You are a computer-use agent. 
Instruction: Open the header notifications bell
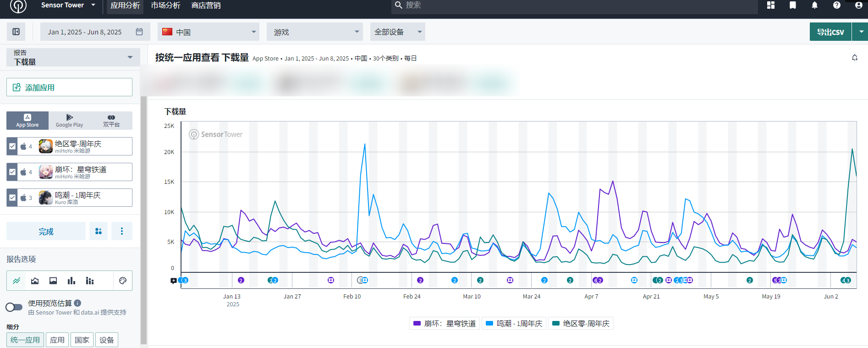coord(815,5)
